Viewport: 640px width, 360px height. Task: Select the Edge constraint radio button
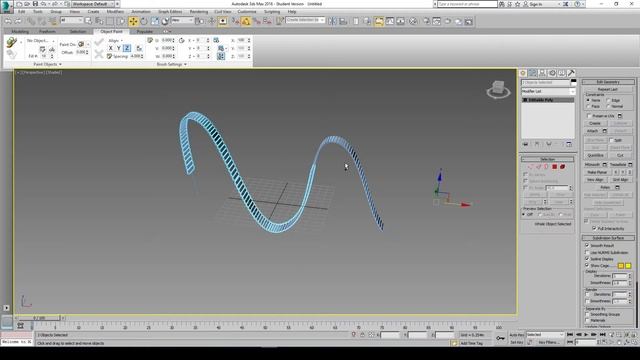(x=608, y=100)
